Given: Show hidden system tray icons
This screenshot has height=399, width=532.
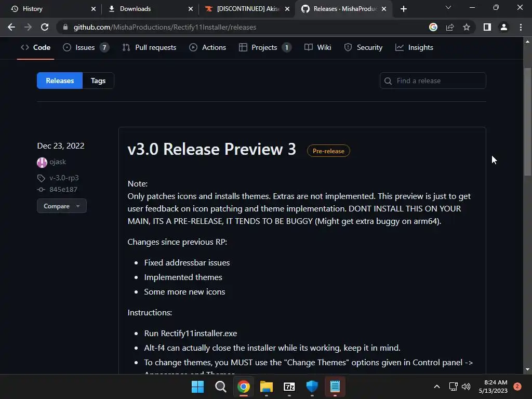Looking at the screenshot, I should pyautogui.click(x=437, y=387).
